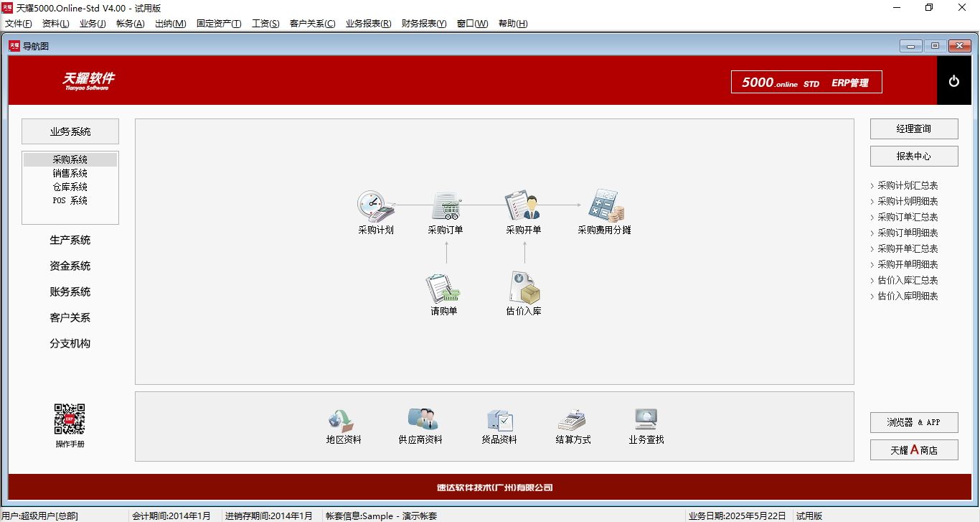980x522 pixels.
Task: Open the 采购订单 cart icon
Action: coord(446,205)
